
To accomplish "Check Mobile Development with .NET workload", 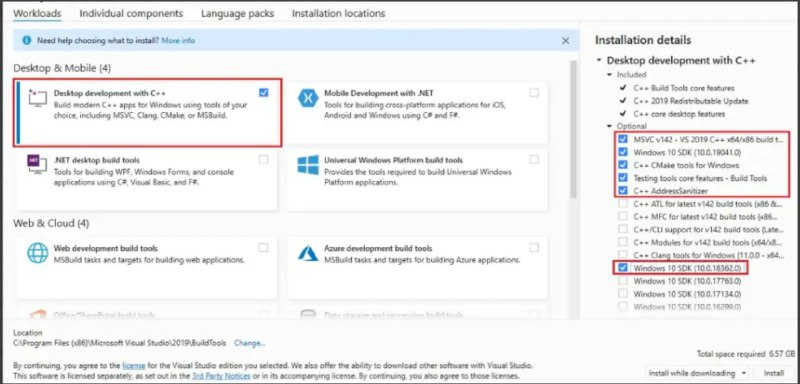I will coord(534,92).
